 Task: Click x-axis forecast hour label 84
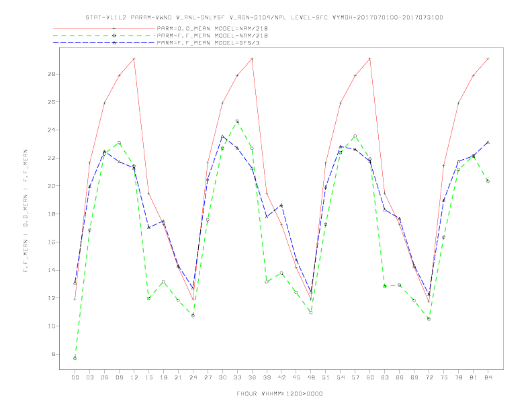[x=488, y=377]
